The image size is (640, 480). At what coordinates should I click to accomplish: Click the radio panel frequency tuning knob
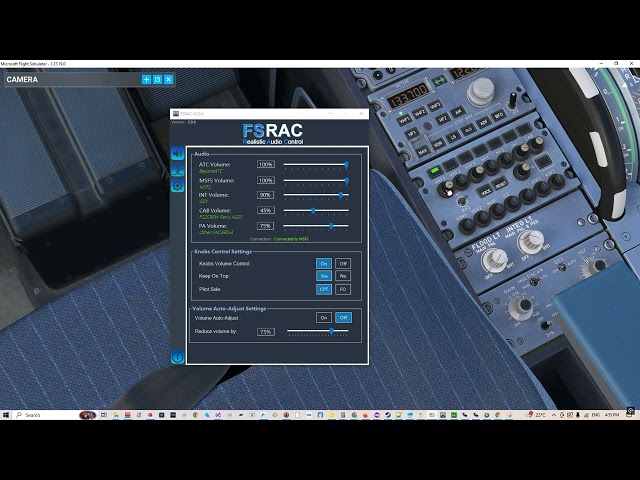481,91
